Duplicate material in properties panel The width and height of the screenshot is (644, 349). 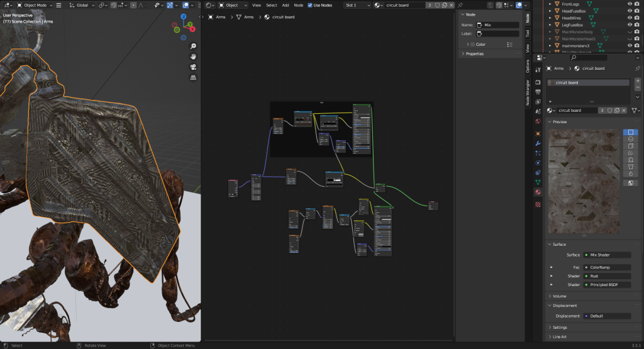616,111
